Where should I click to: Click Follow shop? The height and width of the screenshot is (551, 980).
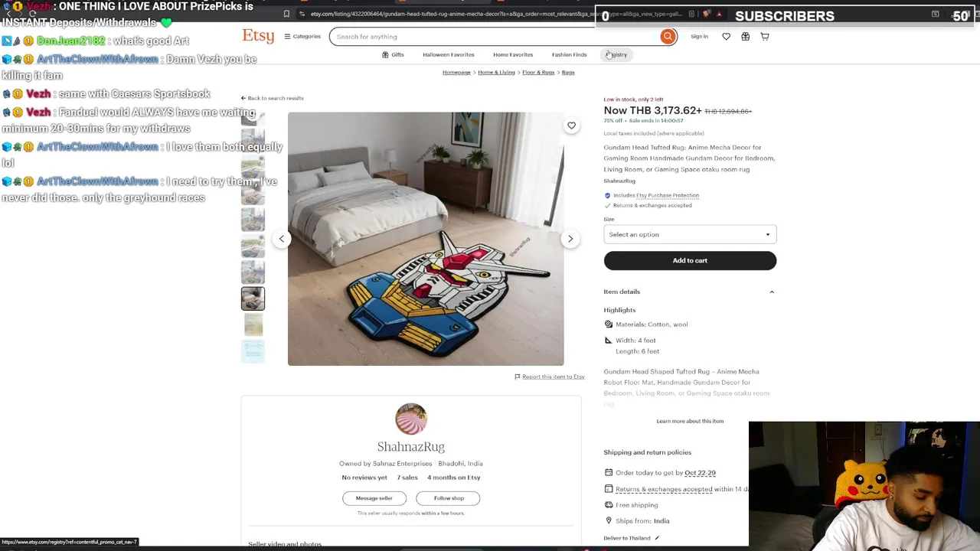tap(449, 498)
